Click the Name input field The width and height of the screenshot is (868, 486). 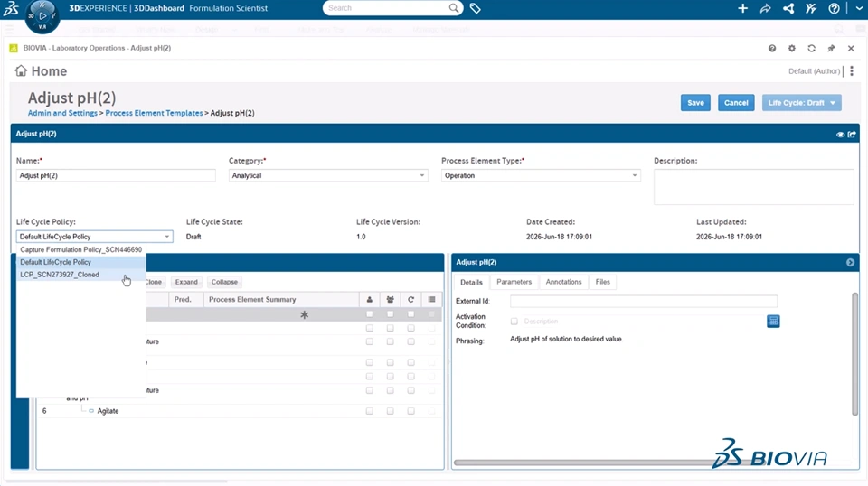tap(116, 175)
